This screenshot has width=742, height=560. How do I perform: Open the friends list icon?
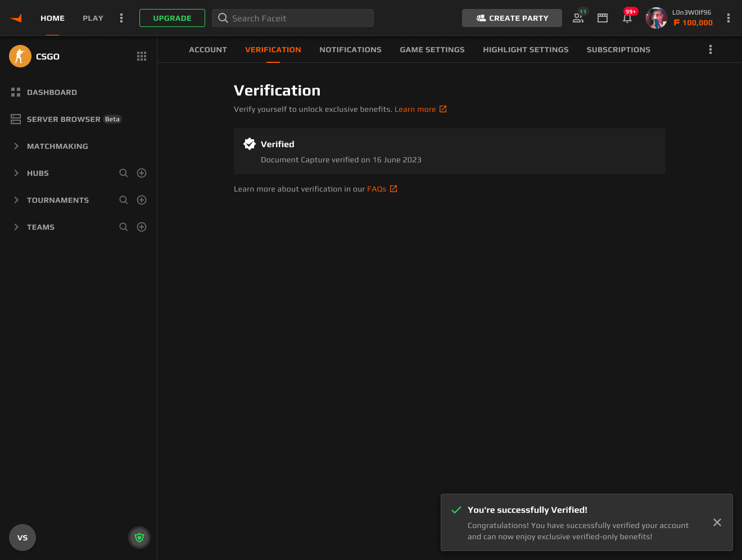(x=578, y=18)
